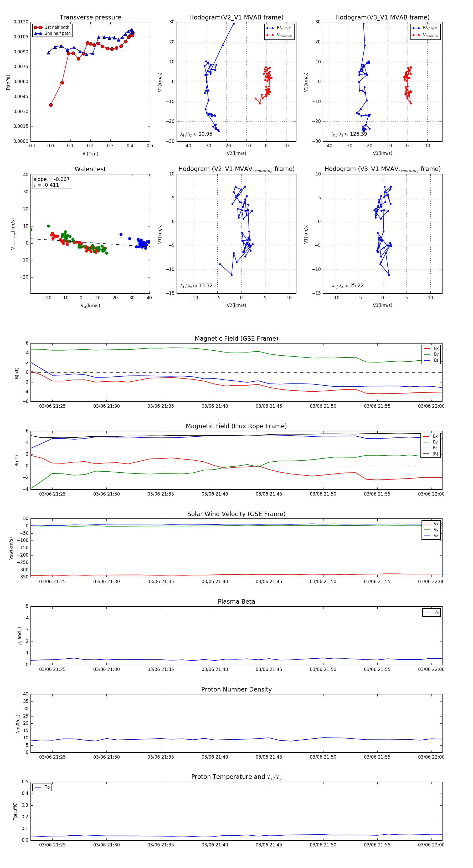Click "03/06 21:40" tick under Plasma Beta panel
Viewport: 473px width, 868px height.
tap(215, 669)
